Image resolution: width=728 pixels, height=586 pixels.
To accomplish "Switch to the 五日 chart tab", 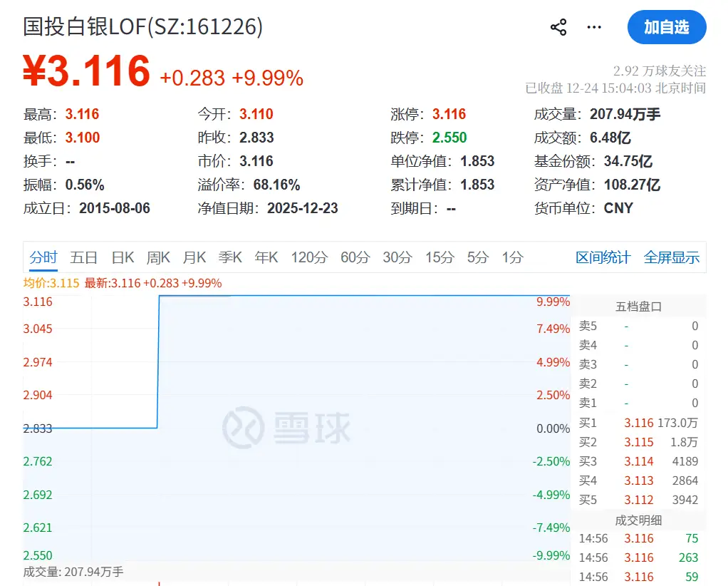I will [x=84, y=257].
